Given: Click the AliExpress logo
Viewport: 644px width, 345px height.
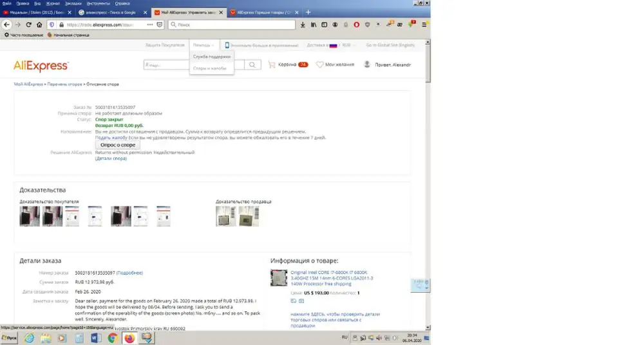Looking at the screenshot, I should (x=41, y=66).
